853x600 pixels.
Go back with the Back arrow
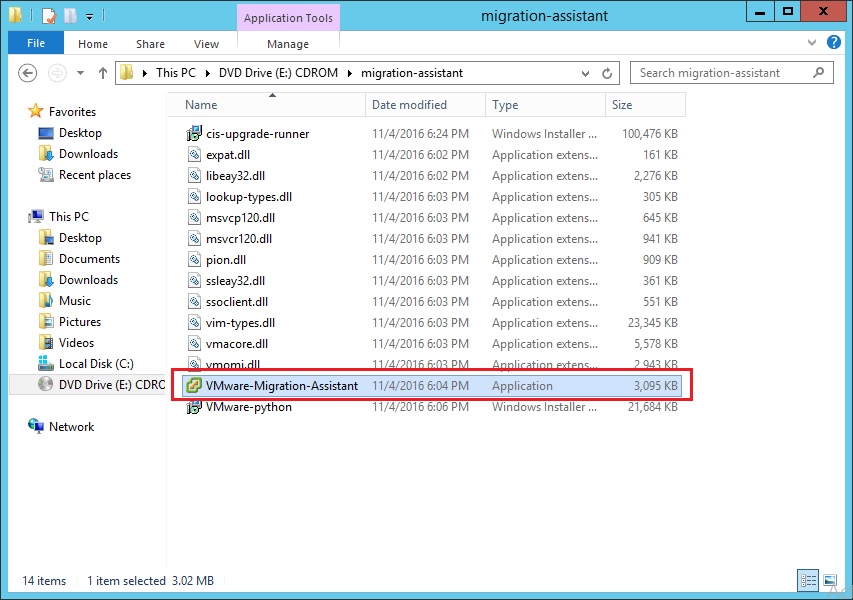28,73
